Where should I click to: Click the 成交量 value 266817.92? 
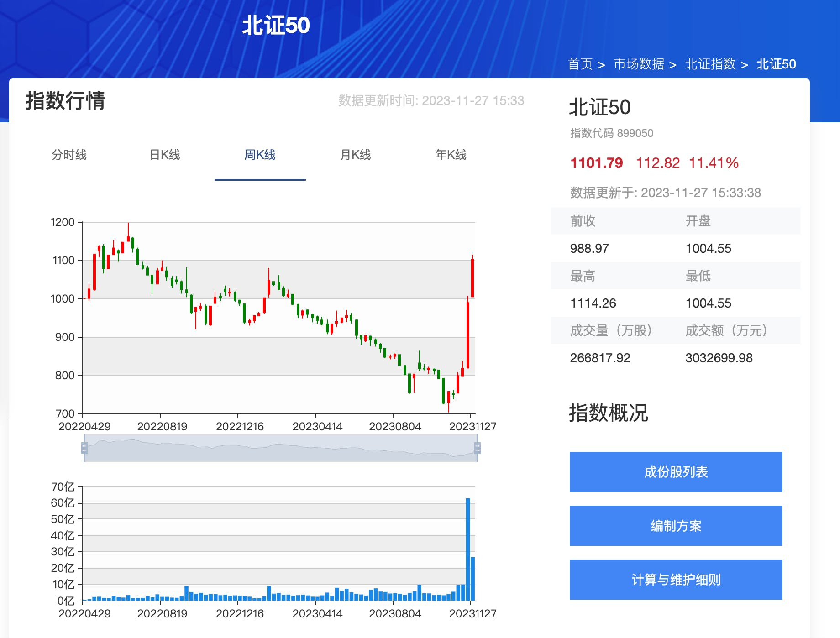(x=600, y=358)
